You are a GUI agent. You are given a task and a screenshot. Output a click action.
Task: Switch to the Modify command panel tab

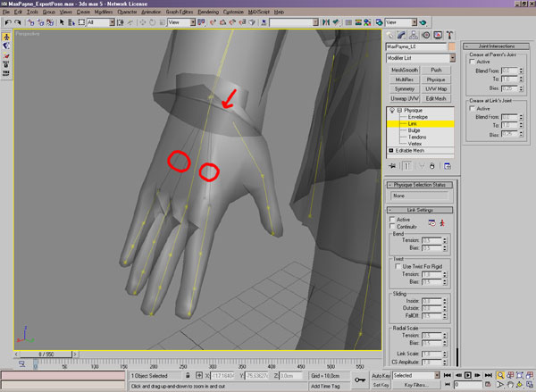pos(402,35)
